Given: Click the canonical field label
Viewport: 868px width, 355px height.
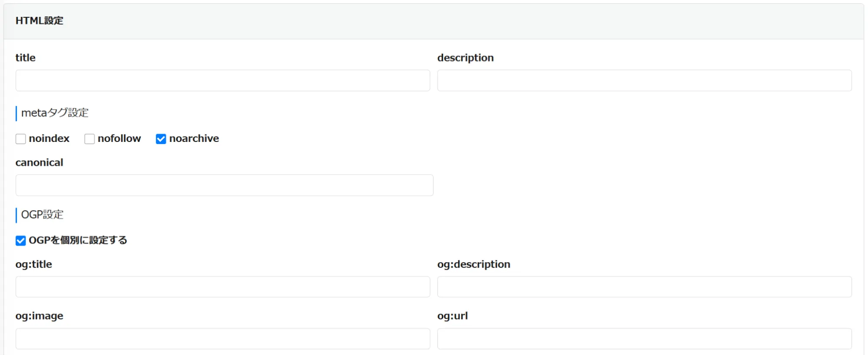Looking at the screenshot, I should coord(39,163).
